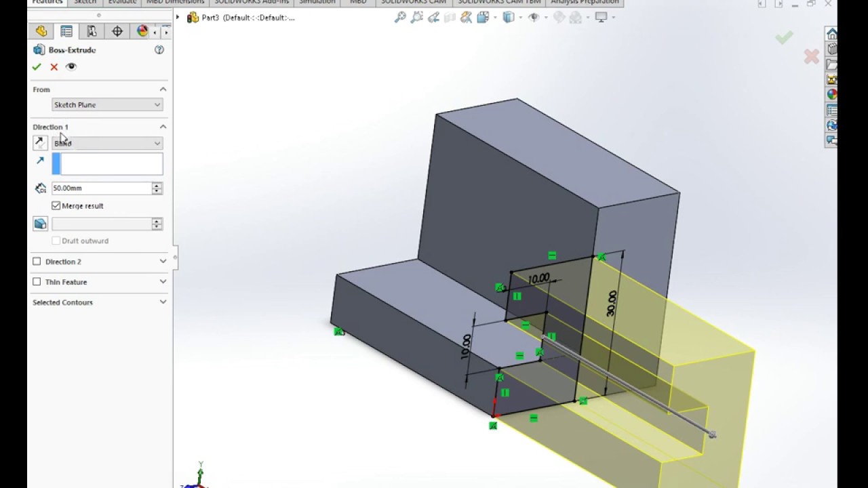This screenshot has width=868, height=488.
Task: Open the From Sketch Plane dropdown
Action: point(107,105)
